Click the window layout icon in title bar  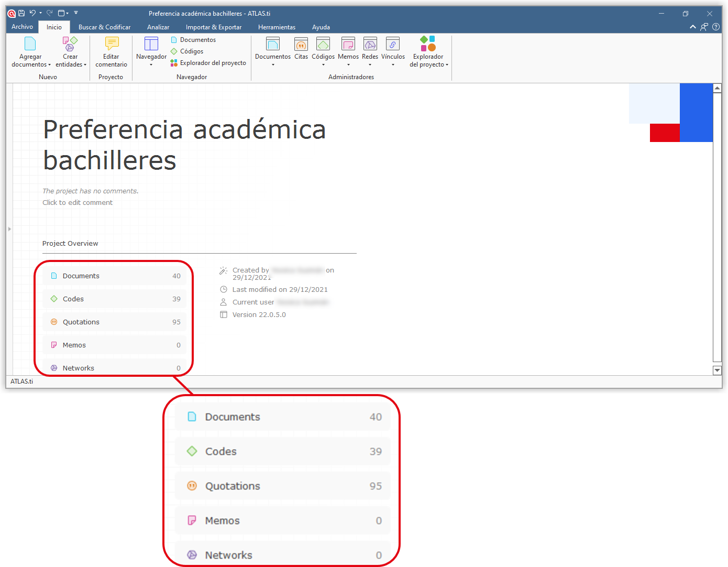(61, 13)
